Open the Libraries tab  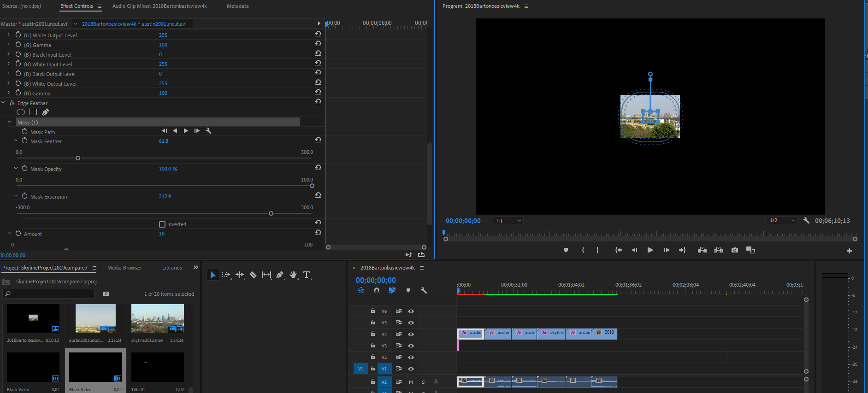(172, 268)
